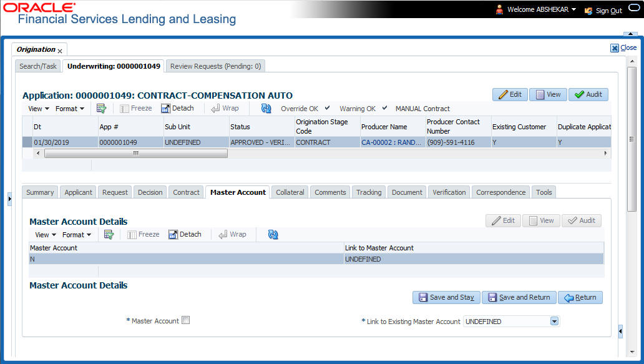Screen dimensions: 644x364
Task: Click Wrap in application toolbar
Action: pos(225,109)
